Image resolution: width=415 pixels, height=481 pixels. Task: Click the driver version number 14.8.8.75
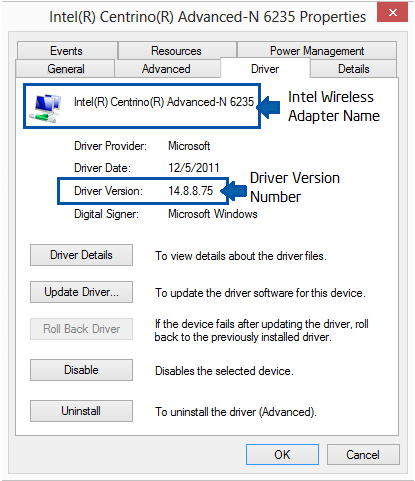click(191, 191)
